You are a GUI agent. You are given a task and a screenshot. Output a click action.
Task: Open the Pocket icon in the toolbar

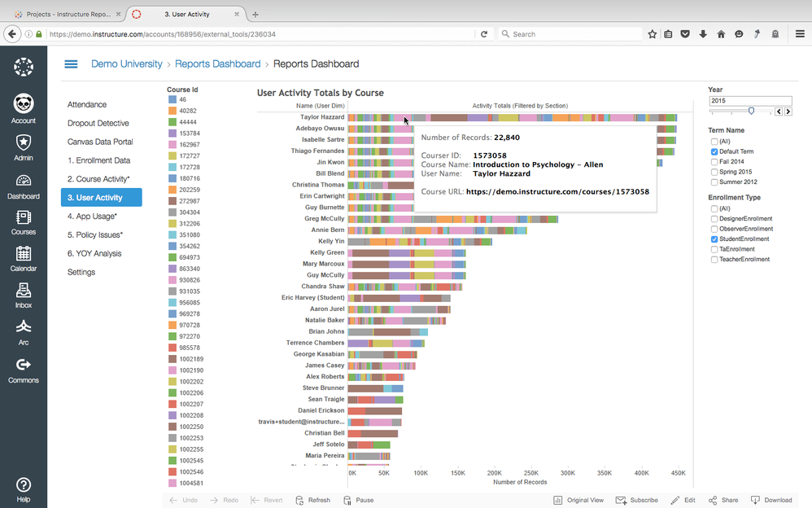point(685,33)
